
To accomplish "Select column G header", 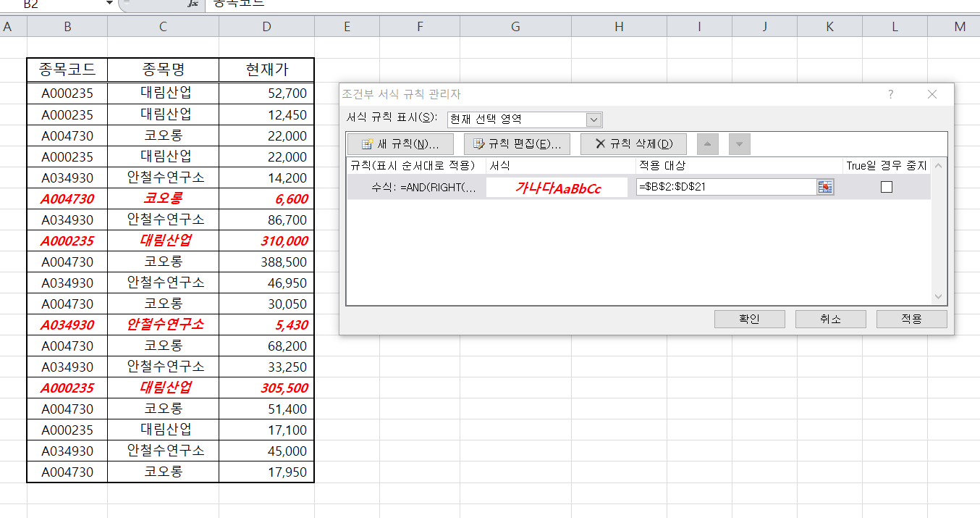I will point(515,27).
